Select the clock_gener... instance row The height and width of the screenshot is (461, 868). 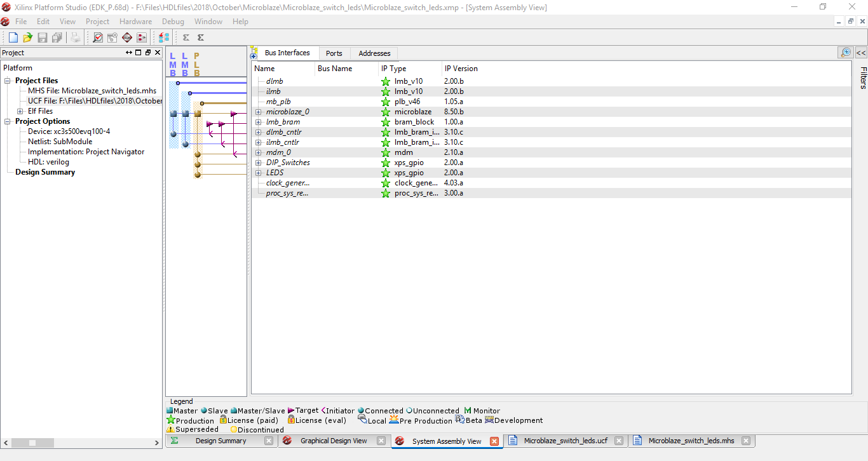coord(552,183)
